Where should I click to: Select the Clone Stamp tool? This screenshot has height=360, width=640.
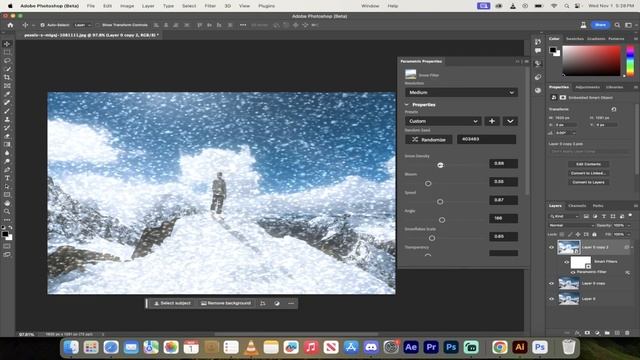[x=7, y=119]
